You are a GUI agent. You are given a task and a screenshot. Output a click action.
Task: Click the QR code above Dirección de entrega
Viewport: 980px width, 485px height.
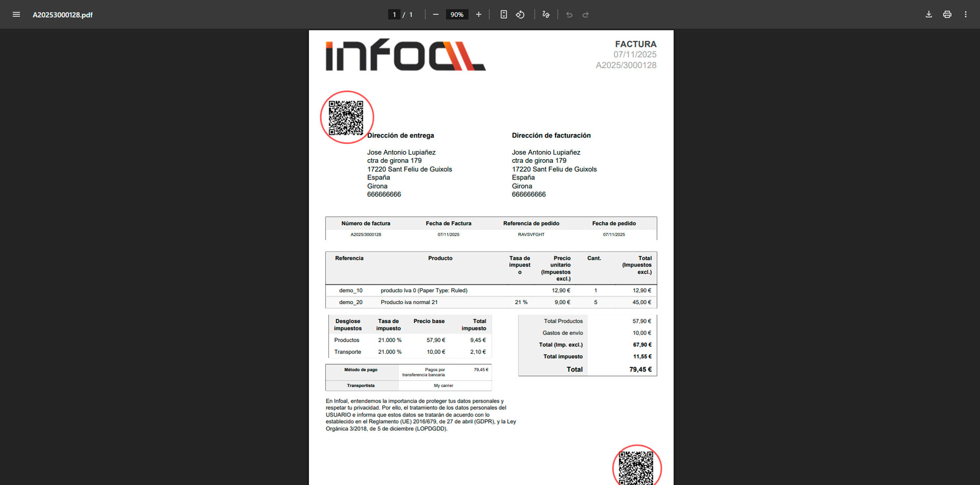(x=346, y=118)
